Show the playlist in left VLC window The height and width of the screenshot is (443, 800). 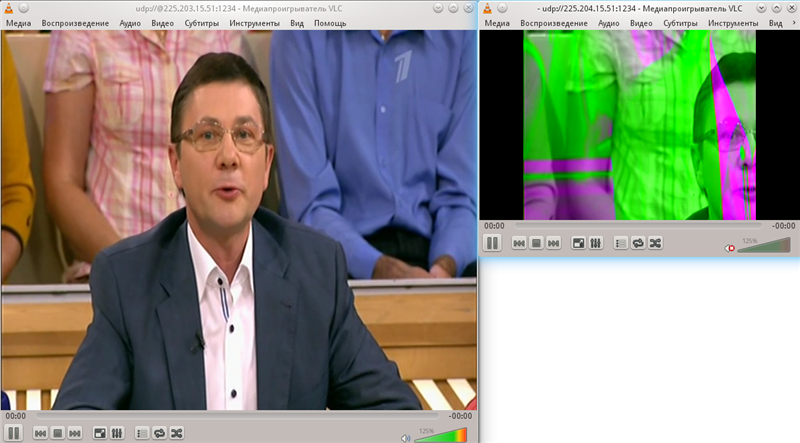click(x=142, y=433)
